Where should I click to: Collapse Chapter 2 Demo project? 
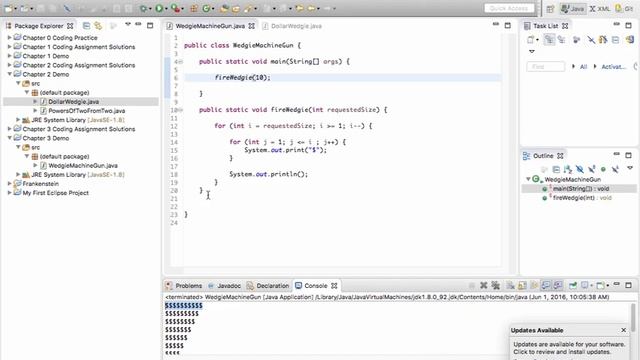coord(9,74)
